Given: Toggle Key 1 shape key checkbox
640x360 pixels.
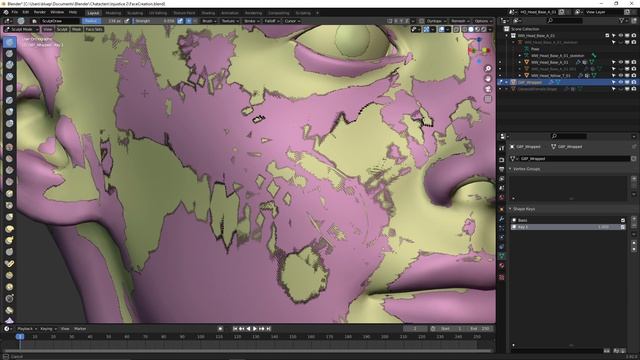Looking at the screenshot, I should click(623, 227).
